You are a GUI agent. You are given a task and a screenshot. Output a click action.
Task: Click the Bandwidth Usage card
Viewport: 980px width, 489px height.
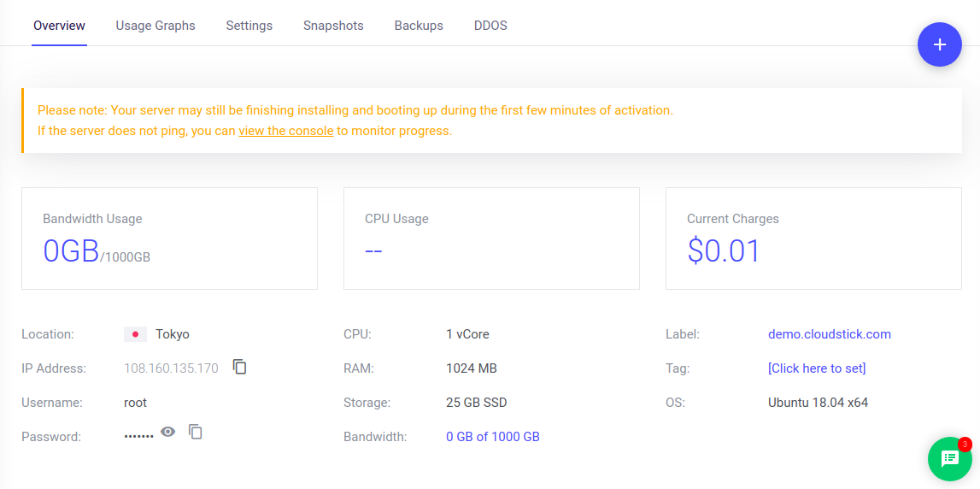coord(169,239)
